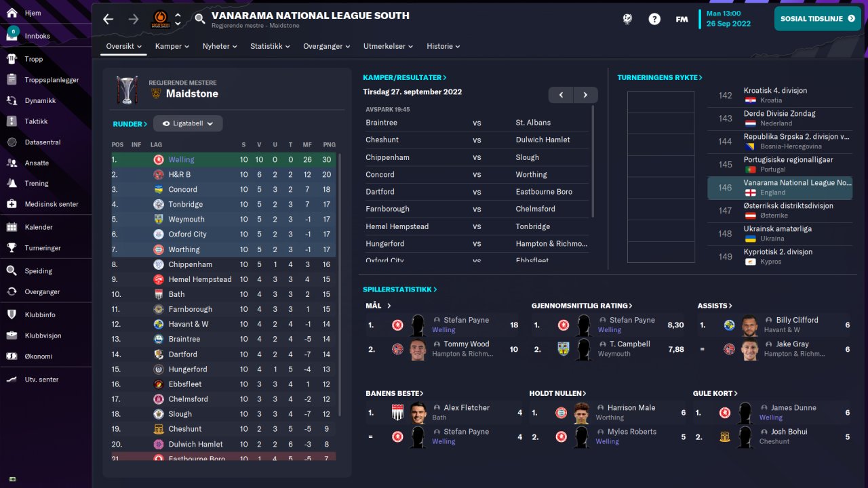868x488 pixels.
Task: Open the Historie tab
Action: click(443, 46)
